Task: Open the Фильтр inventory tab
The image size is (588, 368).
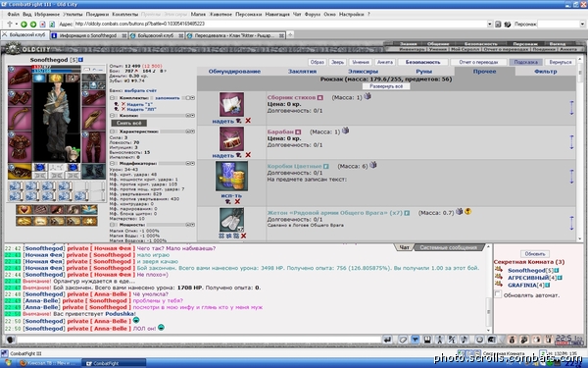Action: 546,72
